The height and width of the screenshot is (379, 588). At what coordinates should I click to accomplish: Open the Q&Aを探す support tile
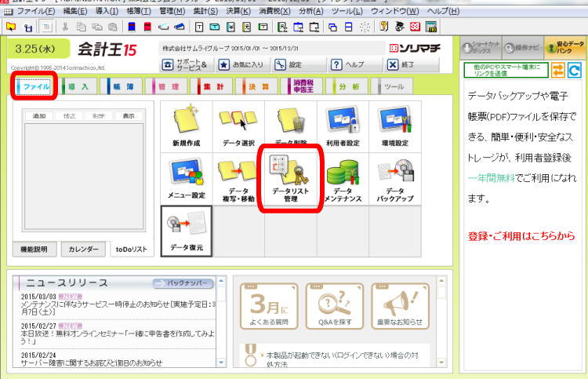coord(334,306)
